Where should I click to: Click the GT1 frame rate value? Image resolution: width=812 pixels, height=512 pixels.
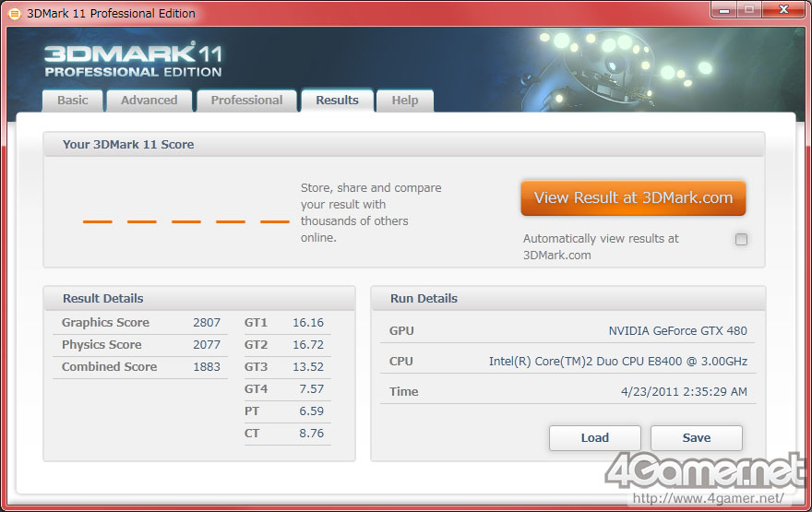tap(308, 323)
